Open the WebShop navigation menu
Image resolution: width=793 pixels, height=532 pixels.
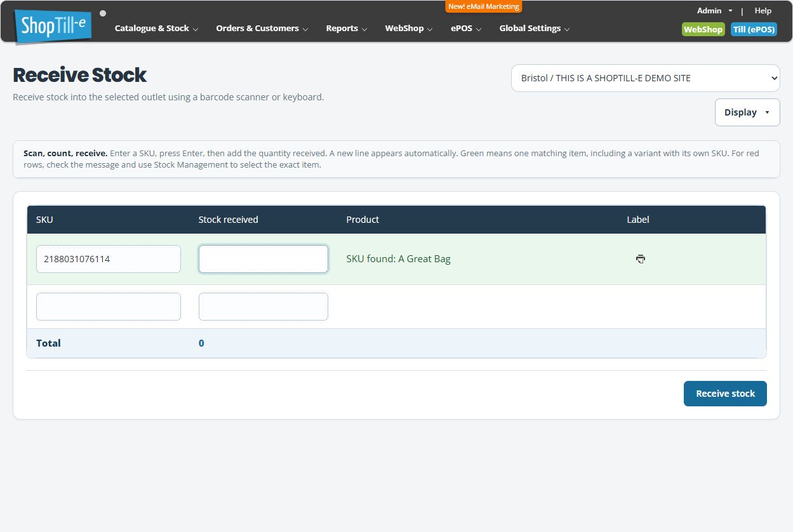409,29
